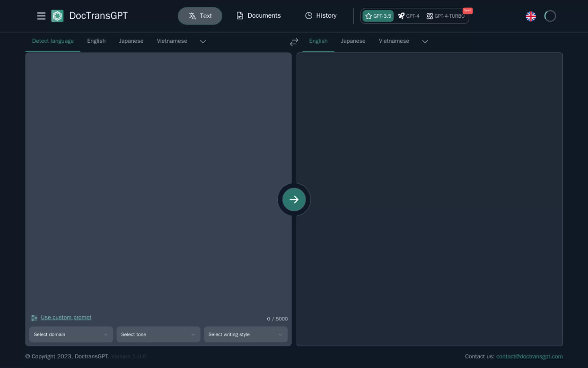Click the DocTransGPT logo icon
The height and width of the screenshot is (368, 588).
point(57,16)
